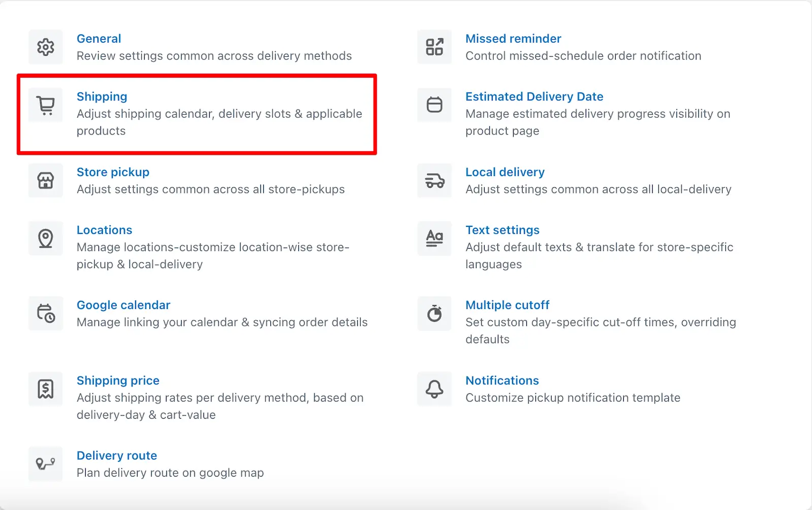Click the Locations map pin icon
812x510 pixels.
click(46, 239)
